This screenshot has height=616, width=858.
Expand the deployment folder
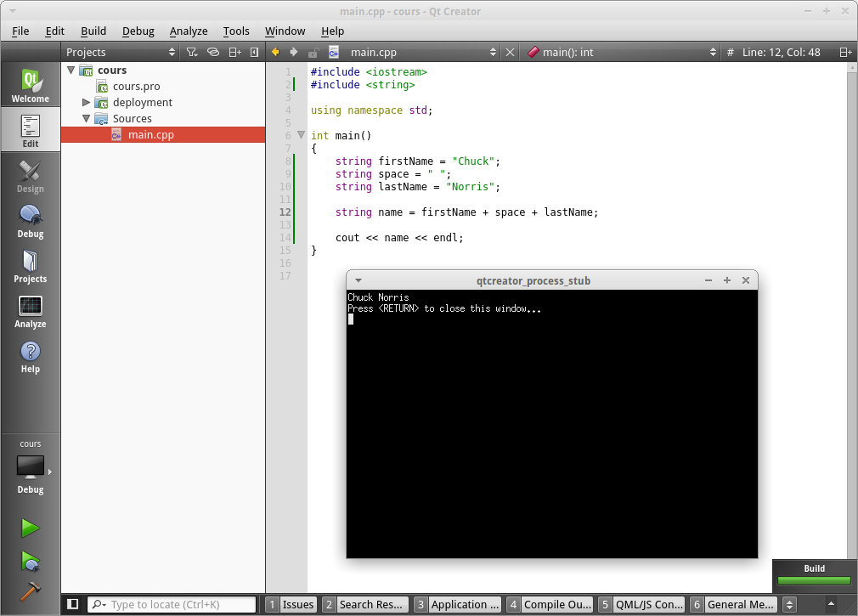pyautogui.click(x=86, y=102)
